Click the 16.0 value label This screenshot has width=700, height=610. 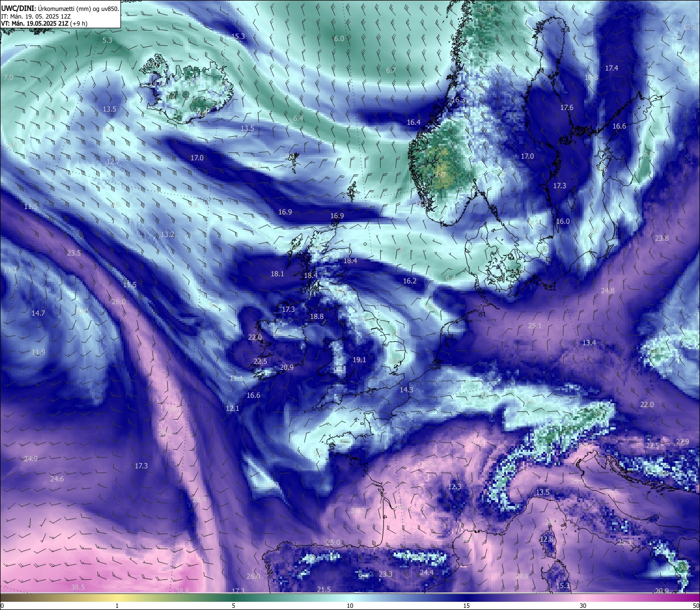[563, 221]
